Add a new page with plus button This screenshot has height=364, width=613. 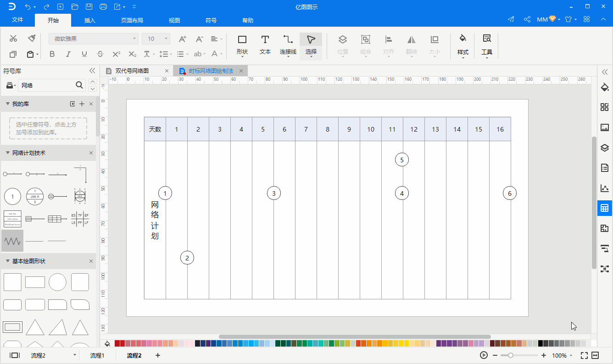pos(158,355)
